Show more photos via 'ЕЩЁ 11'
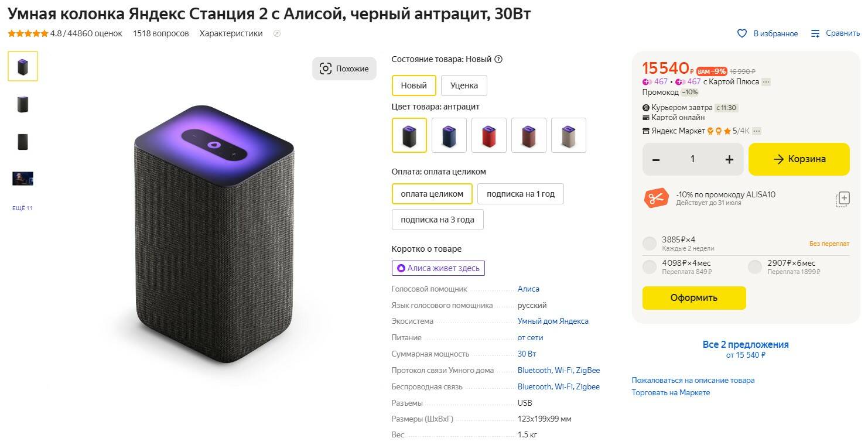Screen dimensions: 868x445 pyautogui.click(x=22, y=208)
